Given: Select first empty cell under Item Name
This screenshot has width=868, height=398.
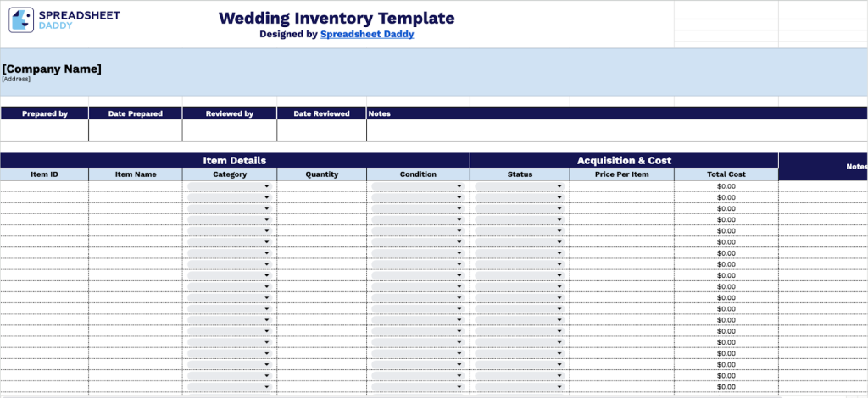Looking at the screenshot, I should (x=135, y=186).
